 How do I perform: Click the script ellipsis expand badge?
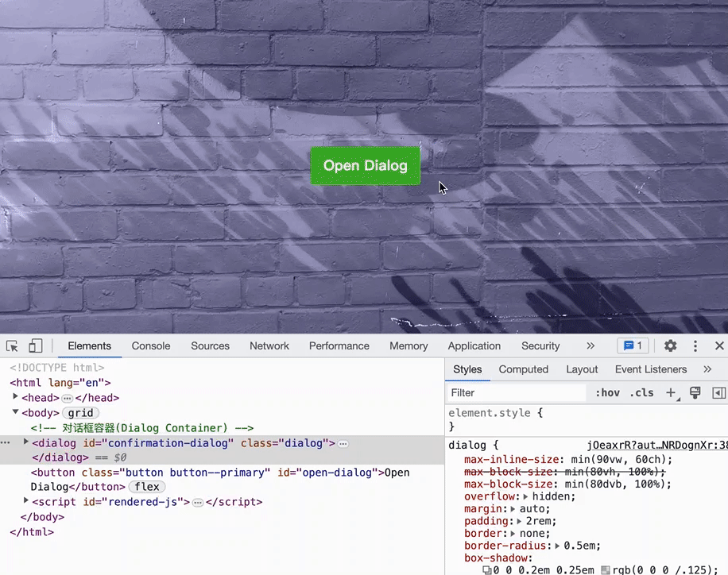[x=198, y=503]
